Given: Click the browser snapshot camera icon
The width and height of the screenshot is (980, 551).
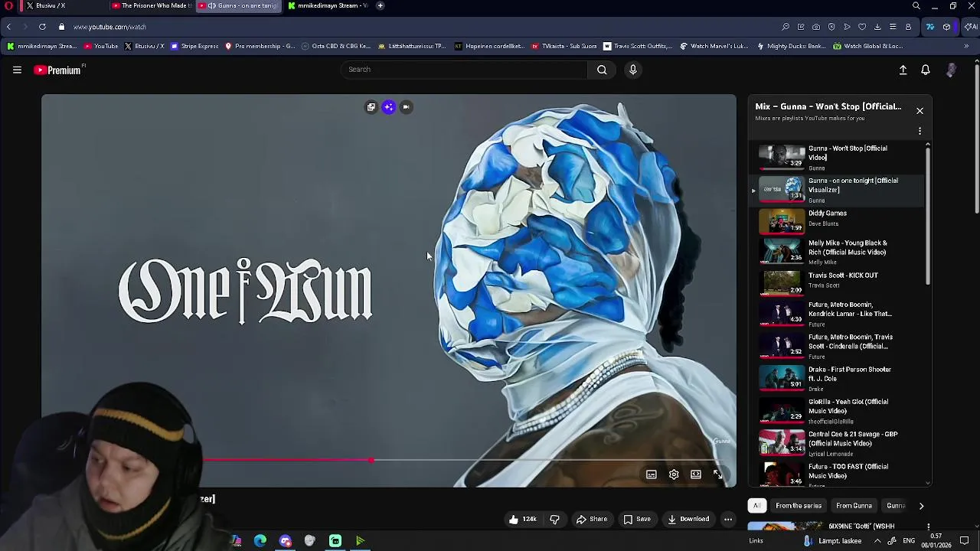Looking at the screenshot, I should tap(816, 27).
